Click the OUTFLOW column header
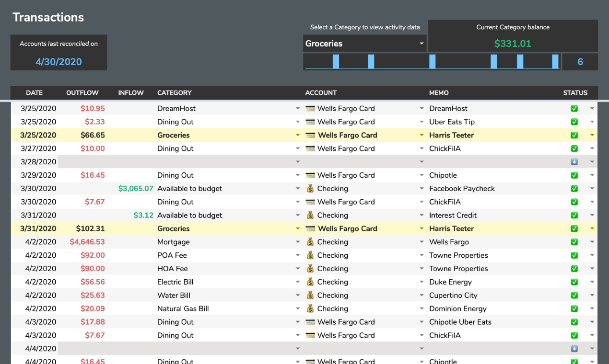 point(82,93)
